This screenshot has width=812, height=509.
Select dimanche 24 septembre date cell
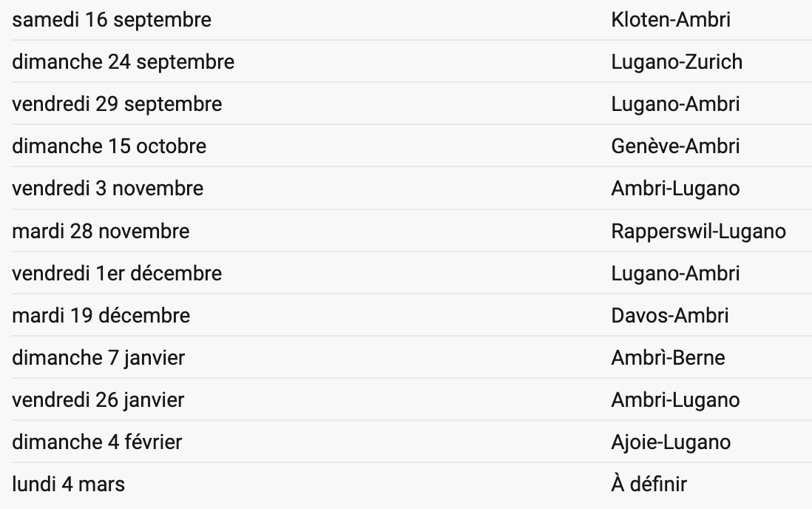click(124, 61)
